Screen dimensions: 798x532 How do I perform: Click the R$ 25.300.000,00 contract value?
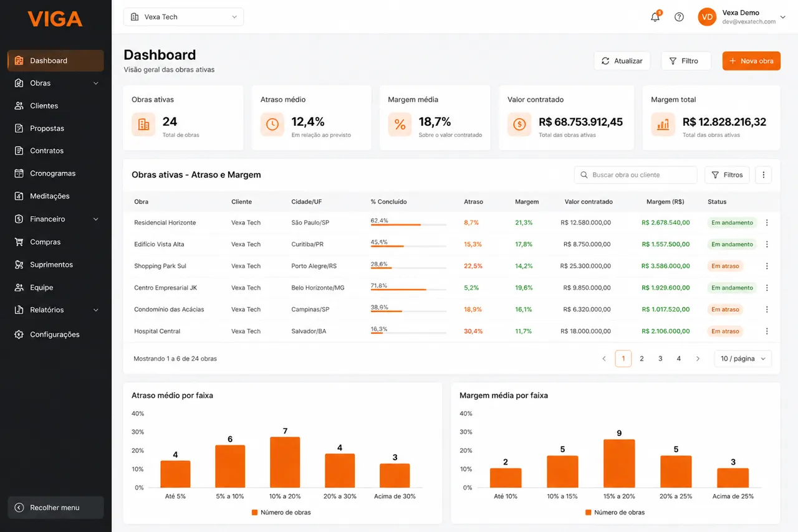coord(585,266)
